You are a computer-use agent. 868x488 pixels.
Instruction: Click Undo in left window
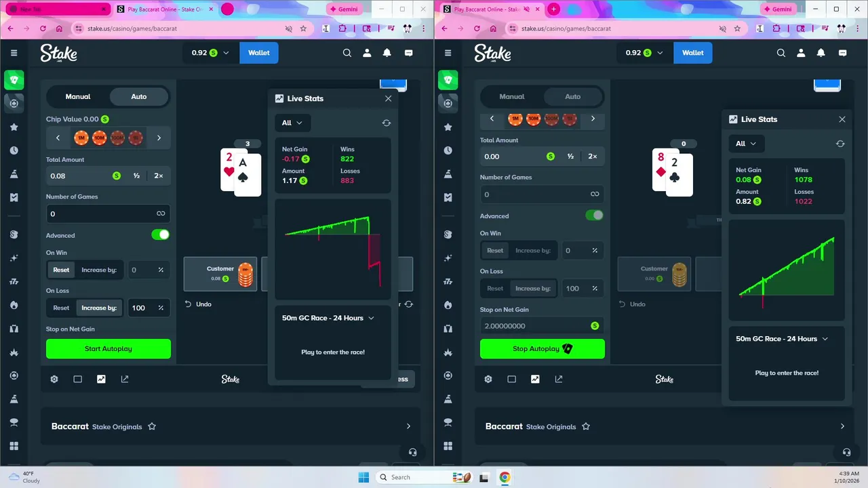199,304
